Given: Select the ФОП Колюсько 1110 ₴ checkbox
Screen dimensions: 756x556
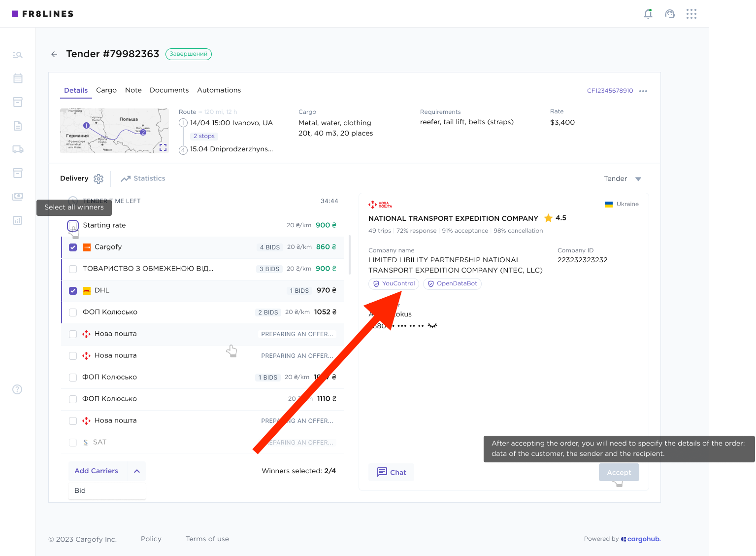Looking at the screenshot, I should pyautogui.click(x=73, y=399).
